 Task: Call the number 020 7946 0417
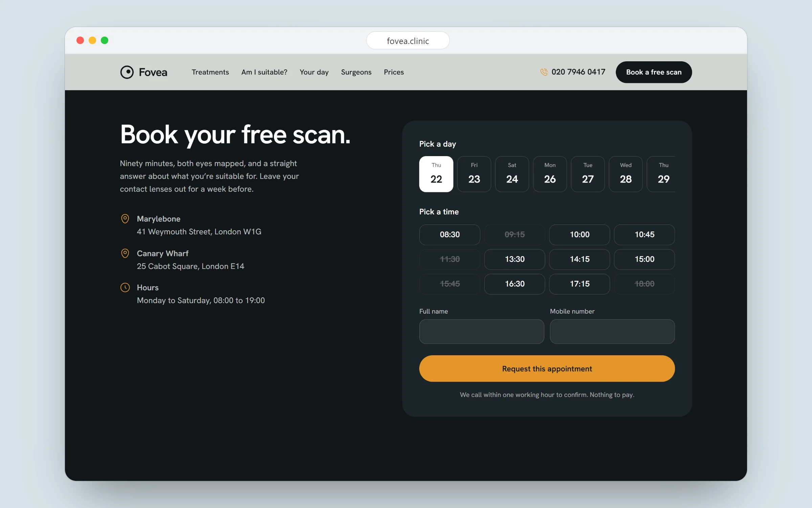[578, 72]
